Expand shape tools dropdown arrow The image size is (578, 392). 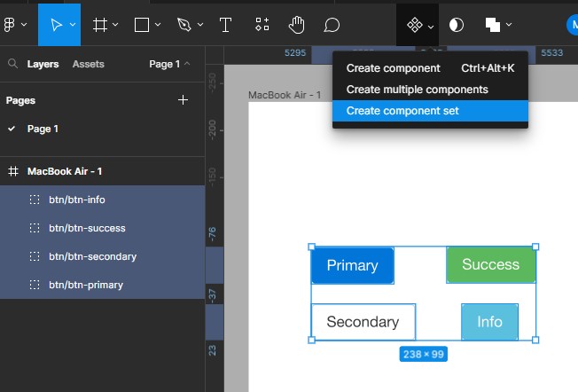(x=158, y=25)
